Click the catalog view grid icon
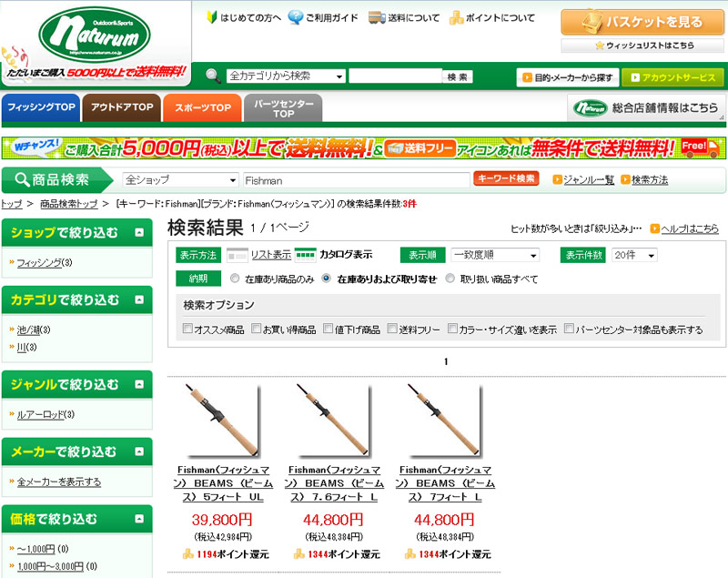The height and width of the screenshot is (578, 728). (305, 255)
